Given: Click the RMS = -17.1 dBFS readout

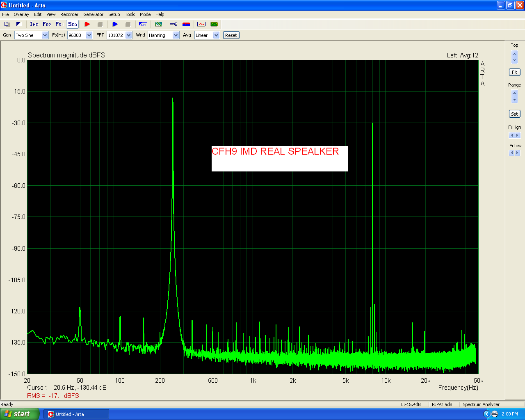Looking at the screenshot, I should point(53,396).
